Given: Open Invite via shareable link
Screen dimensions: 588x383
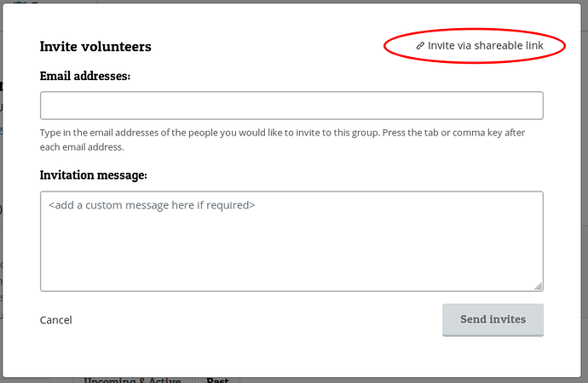Looking at the screenshot, I should coord(480,46).
